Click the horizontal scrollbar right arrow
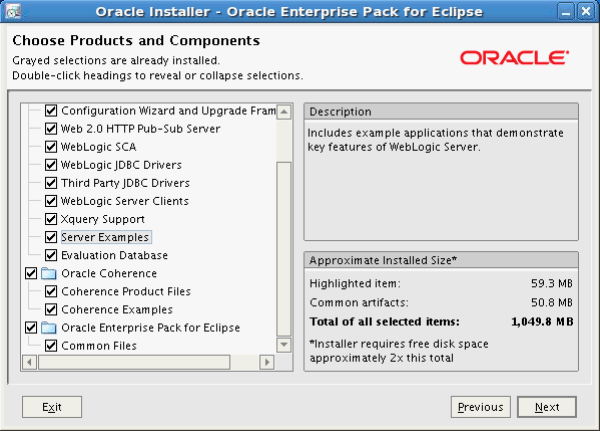The height and width of the screenshot is (431, 600). coord(267,362)
